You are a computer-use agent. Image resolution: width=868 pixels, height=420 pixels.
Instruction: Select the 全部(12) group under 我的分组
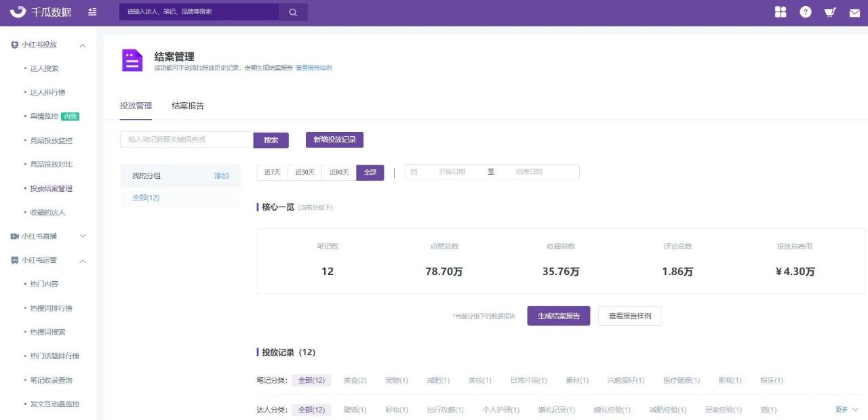(146, 198)
